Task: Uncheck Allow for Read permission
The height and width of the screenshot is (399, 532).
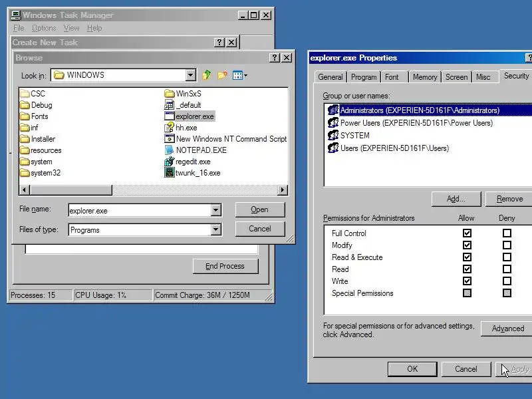Action: [467, 269]
